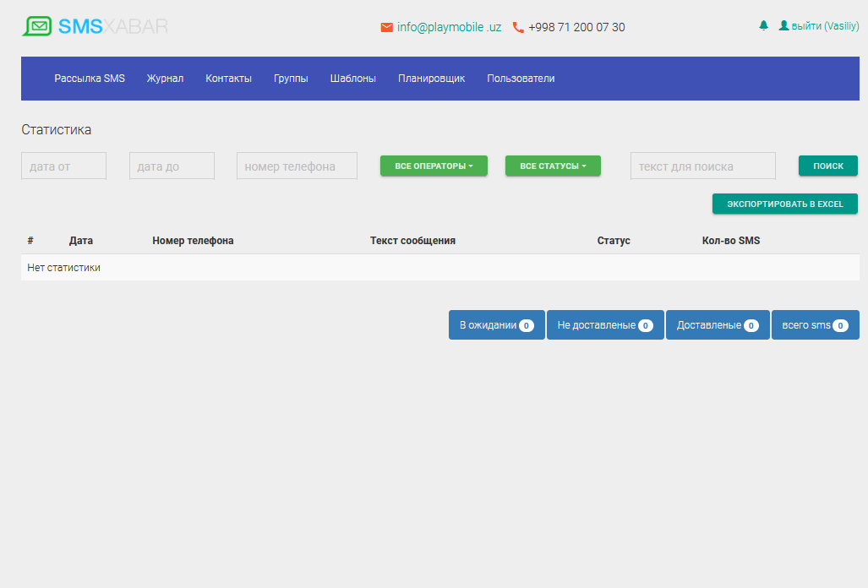The width and height of the screenshot is (868, 588).
Task: Go to the 'Журнал' menu item
Action: pos(165,79)
